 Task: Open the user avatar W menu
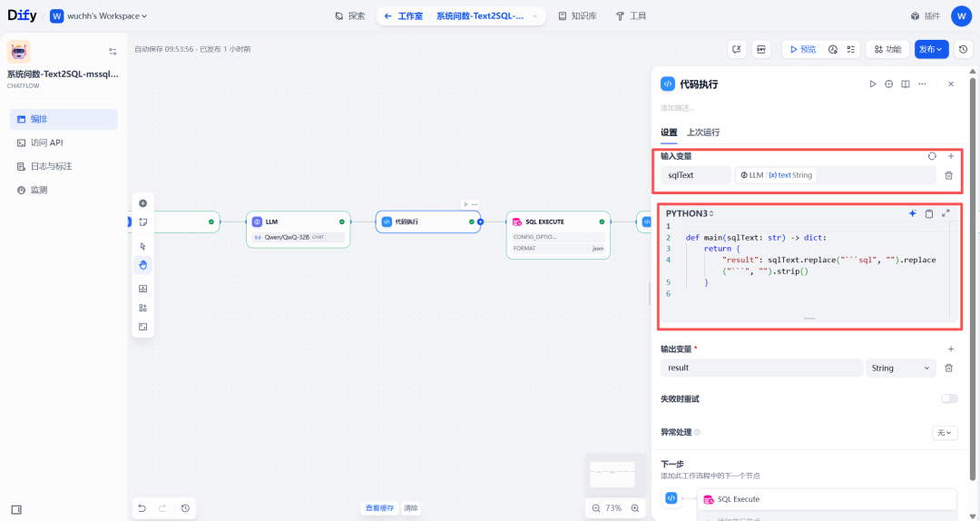961,16
